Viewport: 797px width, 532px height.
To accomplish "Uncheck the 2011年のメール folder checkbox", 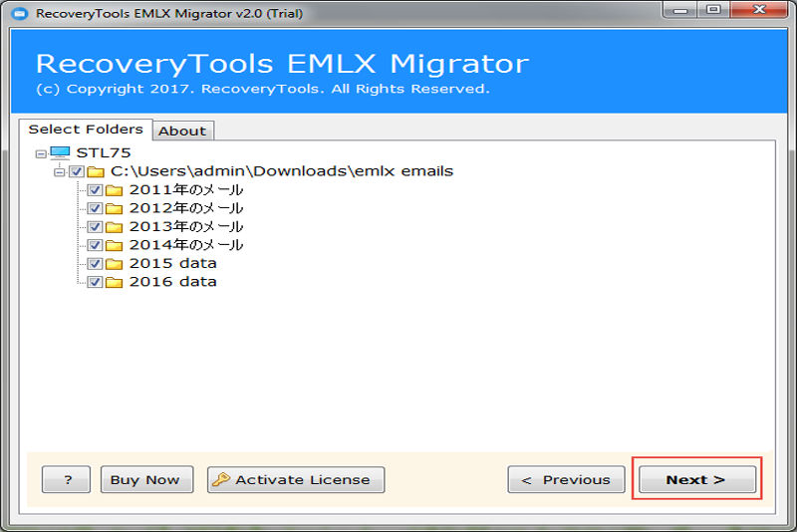I will 95,190.
